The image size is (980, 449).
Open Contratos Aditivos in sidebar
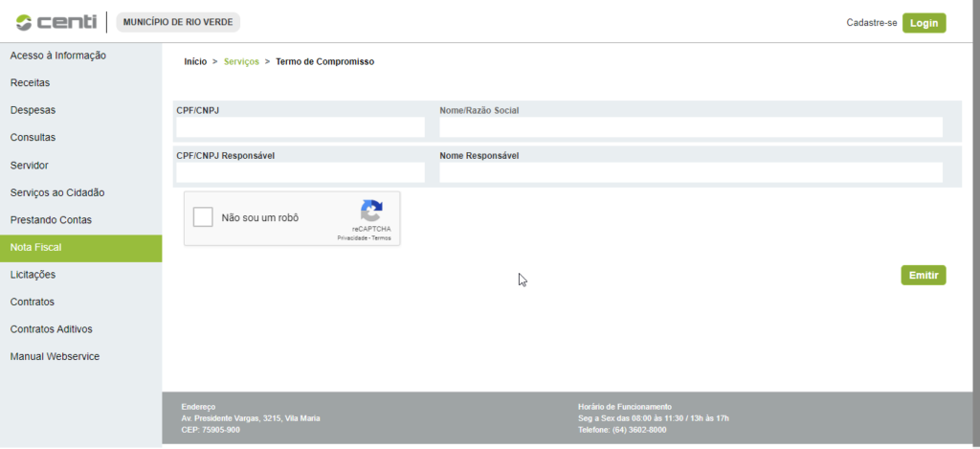tap(52, 329)
